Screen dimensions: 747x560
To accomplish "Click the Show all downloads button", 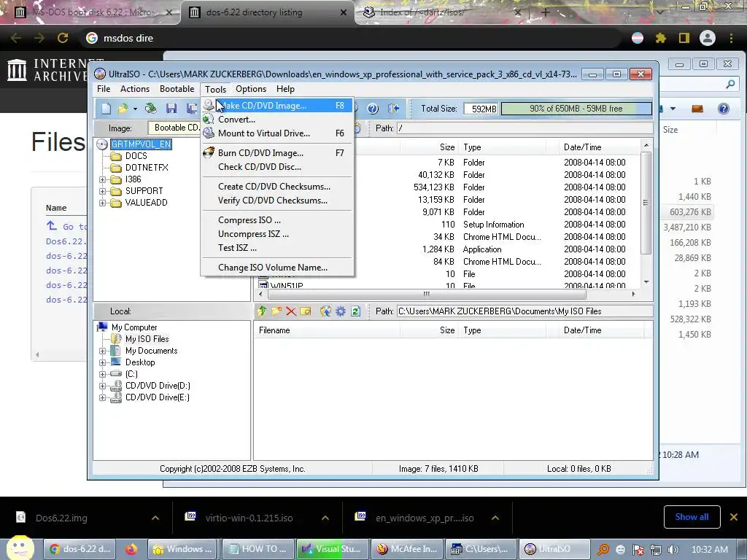I will click(x=692, y=517).
